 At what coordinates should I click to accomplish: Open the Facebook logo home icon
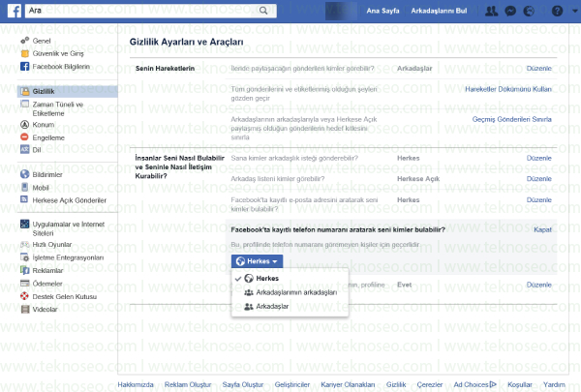15,11
